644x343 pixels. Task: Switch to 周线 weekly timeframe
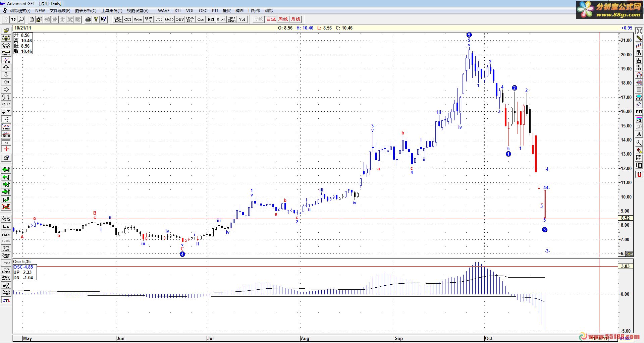pyautogui.click(x=283, y=19)
